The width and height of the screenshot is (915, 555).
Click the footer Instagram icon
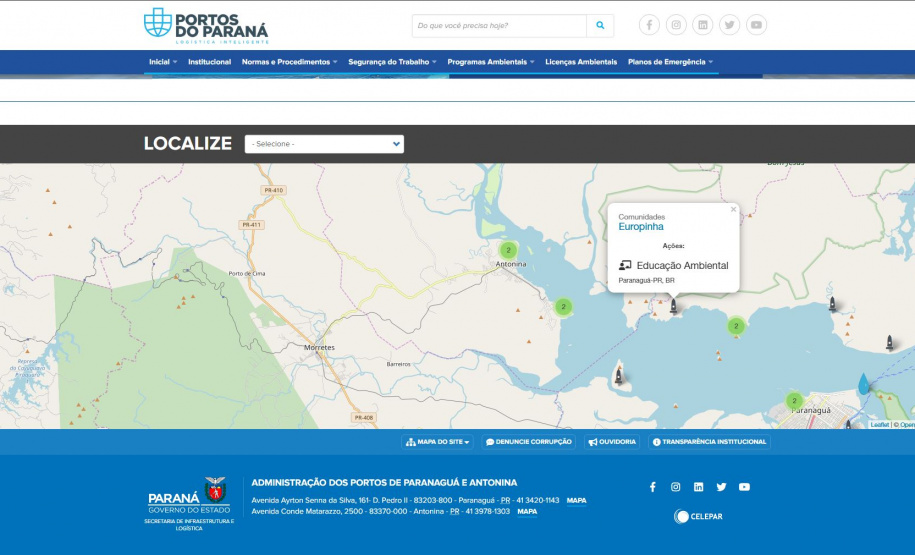[676, 487]
